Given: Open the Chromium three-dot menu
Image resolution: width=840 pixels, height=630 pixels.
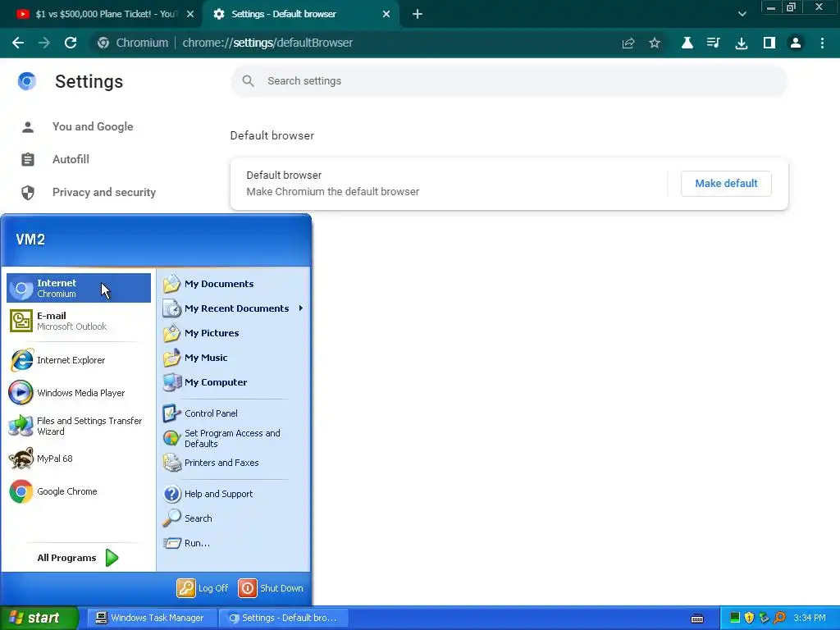Looking at the screenshot, I should (x=822, y=43).
